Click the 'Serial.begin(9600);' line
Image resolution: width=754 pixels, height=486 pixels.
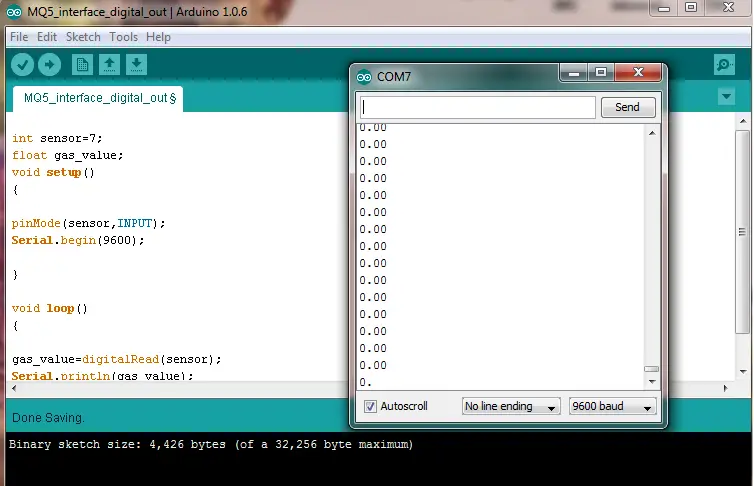click(78, 240)
